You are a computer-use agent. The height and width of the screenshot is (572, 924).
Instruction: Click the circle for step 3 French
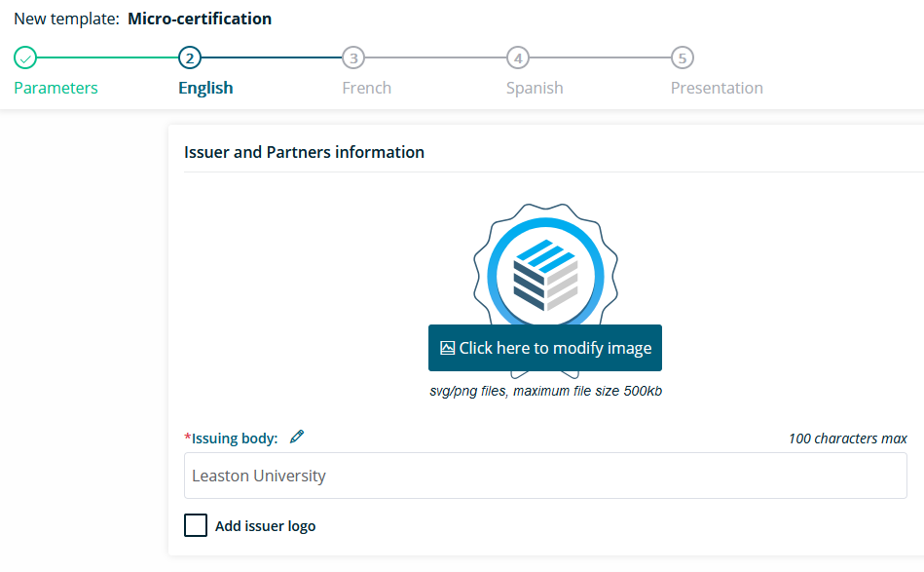point(353,57)
